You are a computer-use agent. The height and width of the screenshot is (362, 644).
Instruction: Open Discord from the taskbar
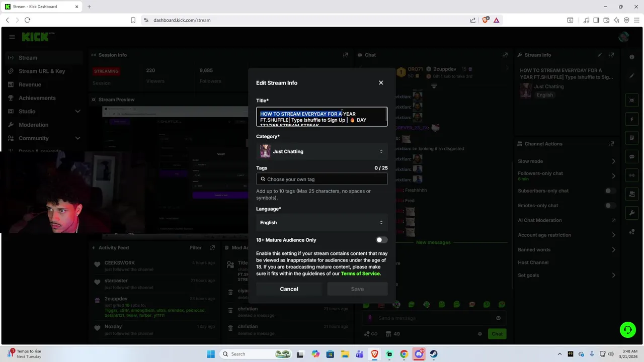[x=419, y=354]
